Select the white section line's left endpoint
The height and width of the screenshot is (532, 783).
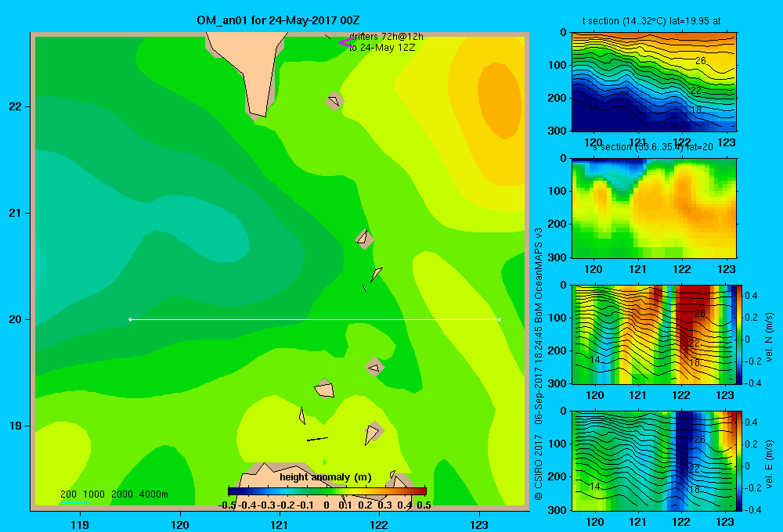click(130, 319)
